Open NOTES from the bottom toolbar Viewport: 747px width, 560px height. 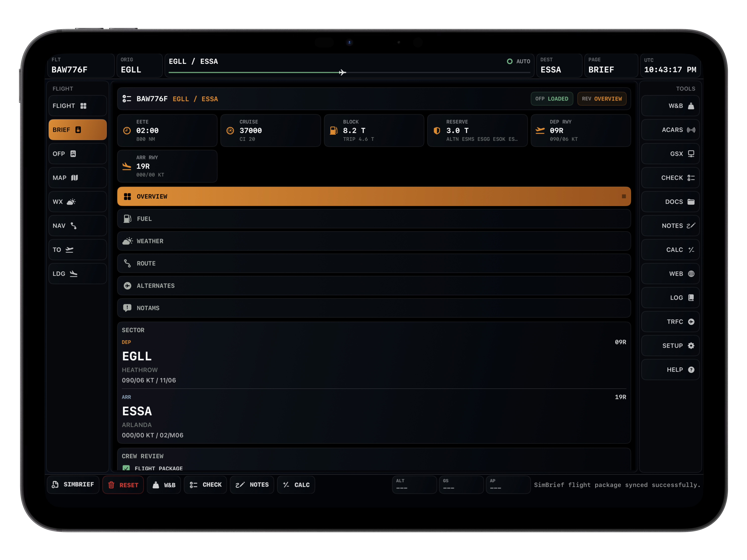(x=252, y=485)
